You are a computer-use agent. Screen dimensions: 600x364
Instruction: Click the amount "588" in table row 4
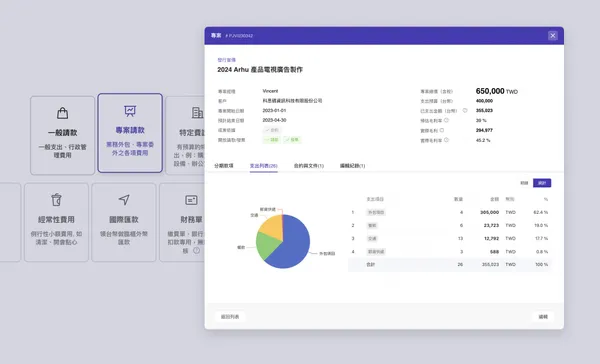[494, 252]
